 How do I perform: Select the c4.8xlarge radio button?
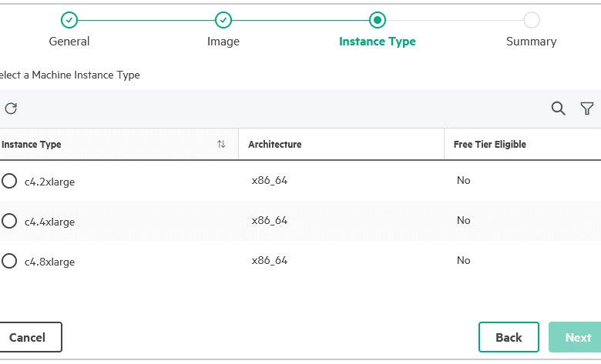(x=8, y=261)
